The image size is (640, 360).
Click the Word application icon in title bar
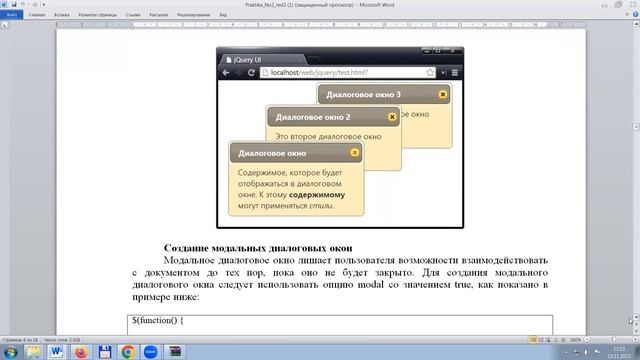4,4
